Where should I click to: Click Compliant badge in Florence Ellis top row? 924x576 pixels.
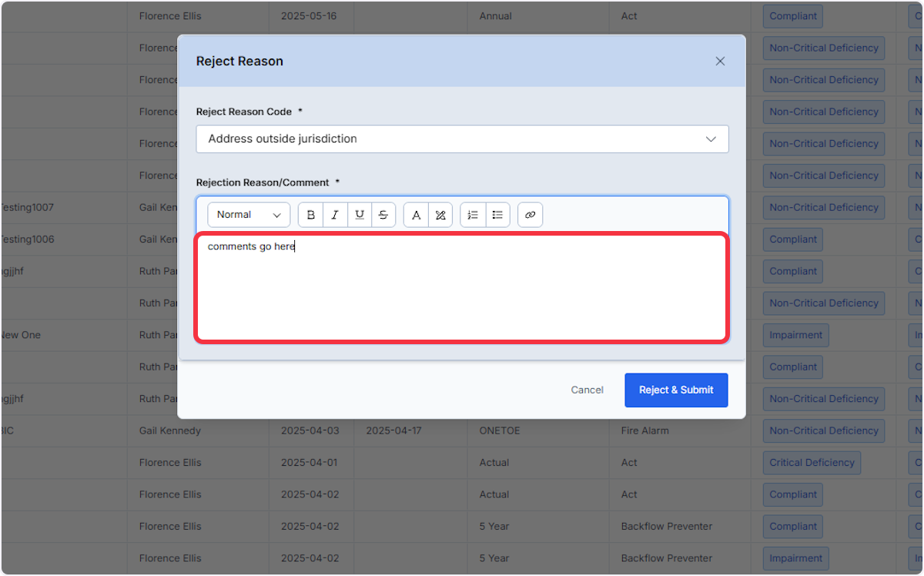(x=793, y=15)
